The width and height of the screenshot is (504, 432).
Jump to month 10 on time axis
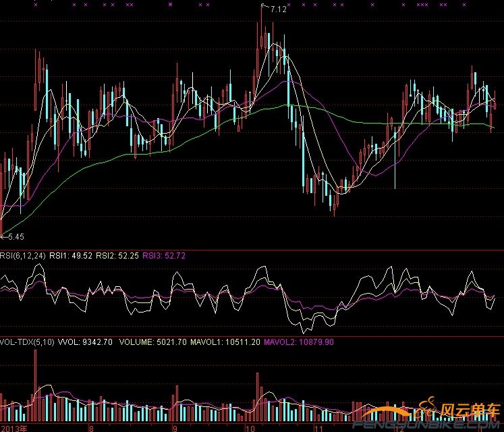(x=249, y=428)
